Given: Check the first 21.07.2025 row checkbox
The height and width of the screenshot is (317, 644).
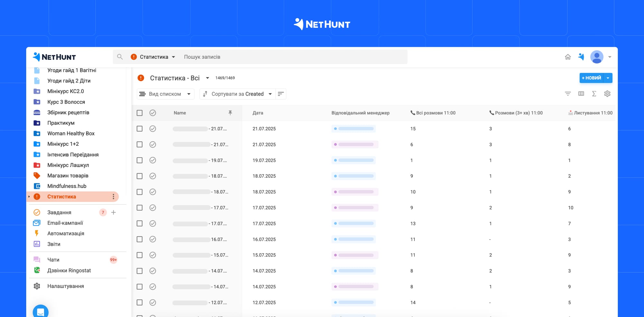Looking at the screenshot, I should tap(139, 129).
